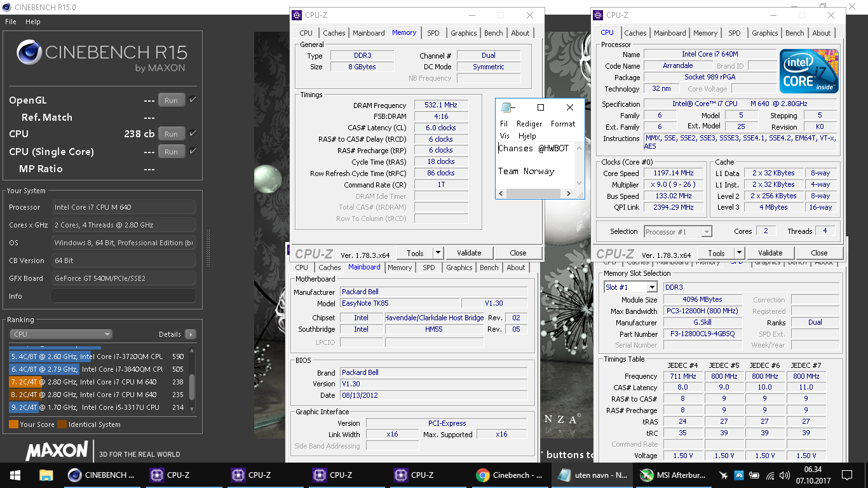Click the down arrow of the Ranking list scrollbar

pyautogui.click(x=193, y=410)
